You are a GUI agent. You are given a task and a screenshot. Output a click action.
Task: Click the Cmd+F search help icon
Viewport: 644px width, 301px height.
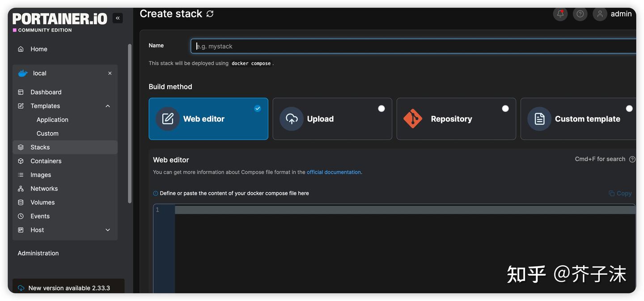632,159
